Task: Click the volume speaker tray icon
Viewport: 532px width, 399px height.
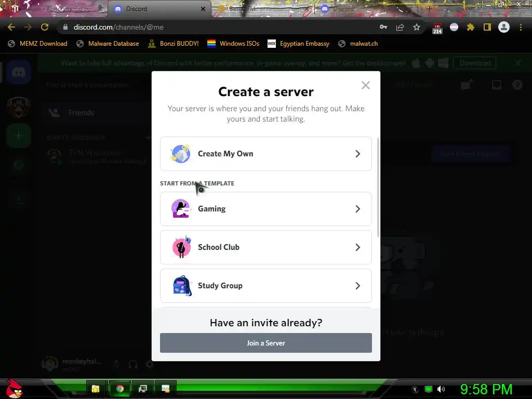Action: (x=441, y=389)
